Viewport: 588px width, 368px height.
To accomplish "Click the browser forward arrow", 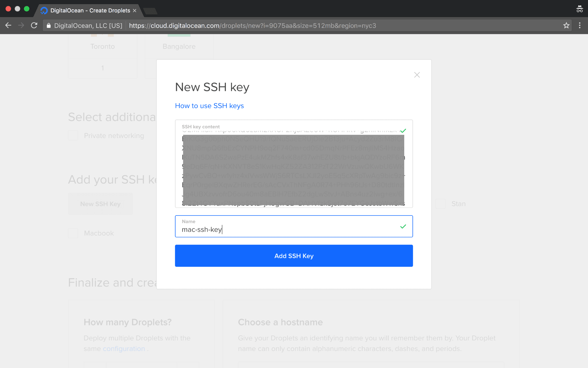I will [x=21, y=26].
